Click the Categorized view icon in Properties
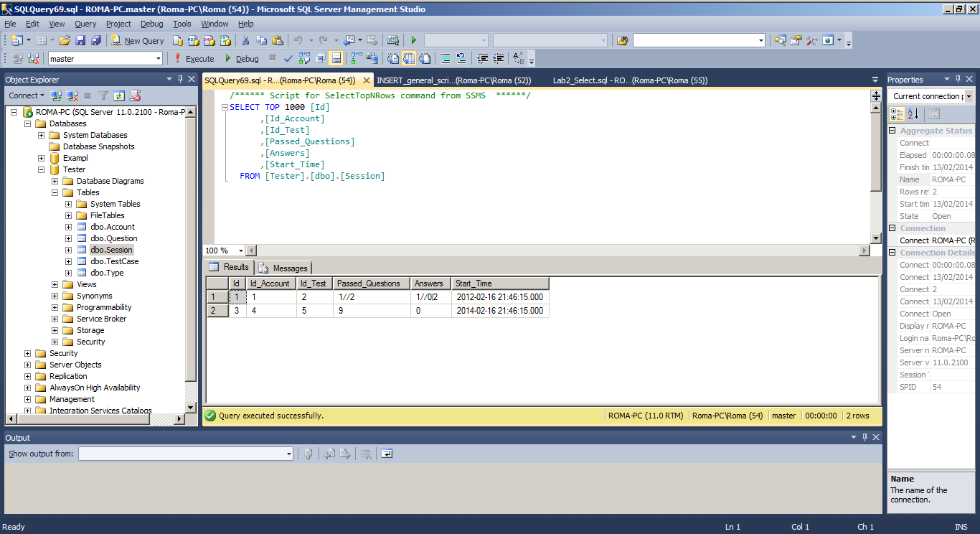The height and width of the screenshot is (534, 980). coord(897,113)
